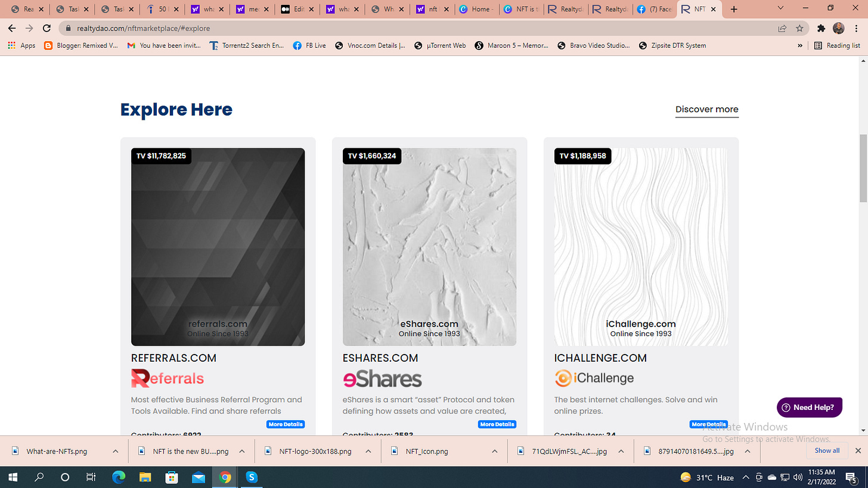The image size is (868, 488).
Task: Expand options for 87914070181649.5....jpg download
Action: click(x=748, y=451)
